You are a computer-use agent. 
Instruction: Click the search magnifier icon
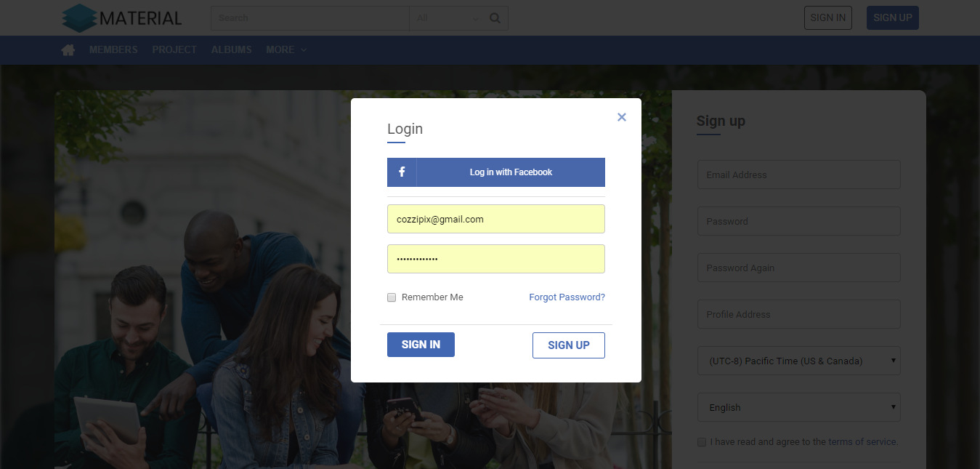pyautogui.click(x=495, y=18)
